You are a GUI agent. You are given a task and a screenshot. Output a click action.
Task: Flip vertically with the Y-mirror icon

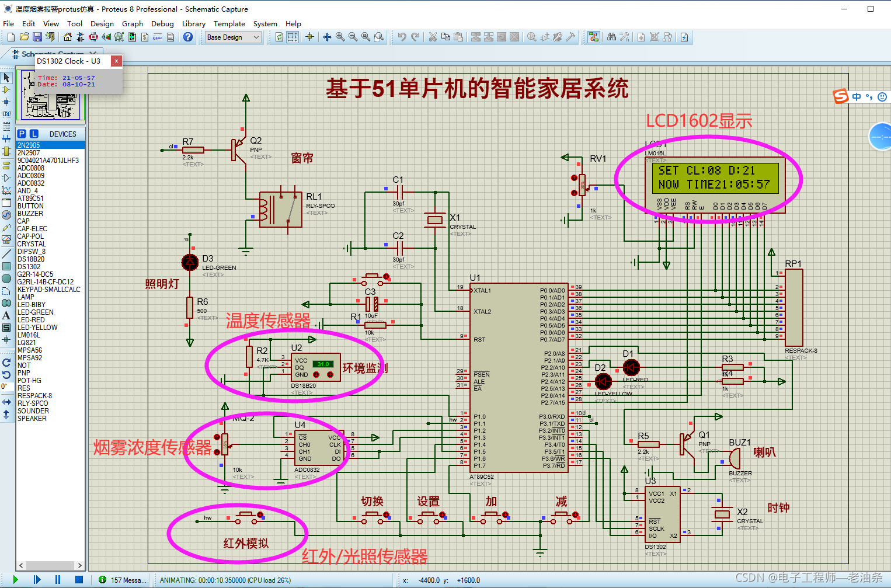6,414
